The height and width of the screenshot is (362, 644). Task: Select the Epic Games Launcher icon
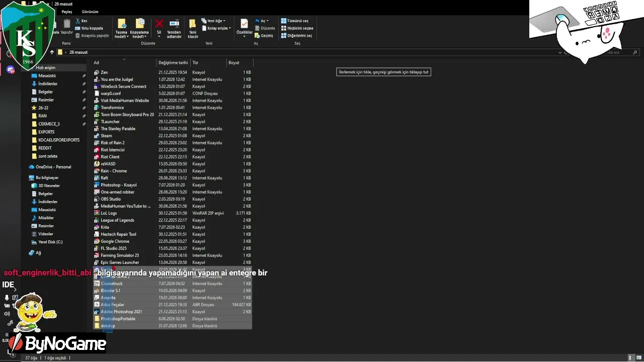click(x=97, y=262)
